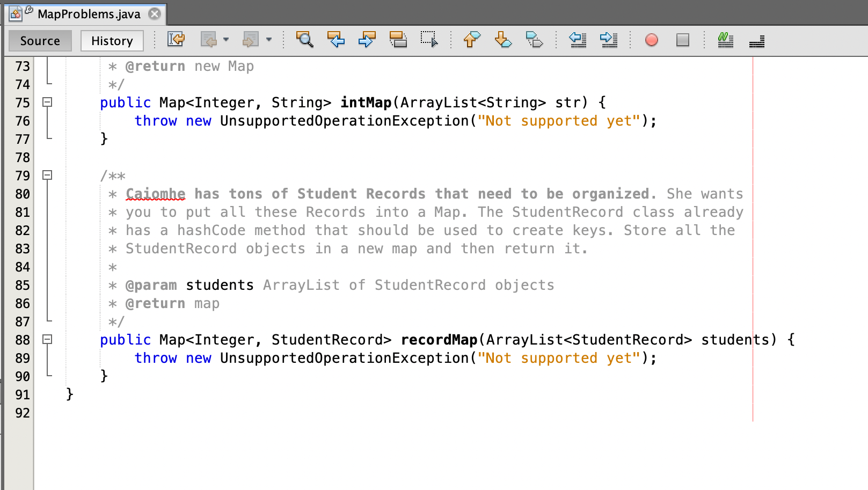Go to the previous bookmark

pyautogui.click(x=472, y=40)
